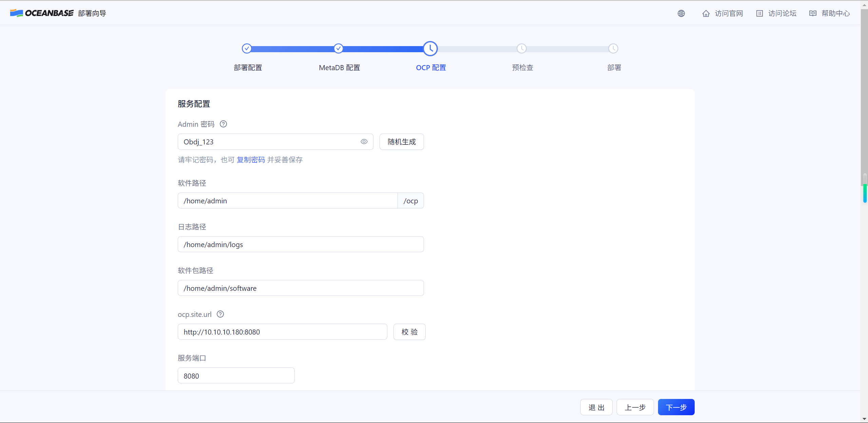Click the 复制密码 link
868x423 pixels.
[251, 160]
